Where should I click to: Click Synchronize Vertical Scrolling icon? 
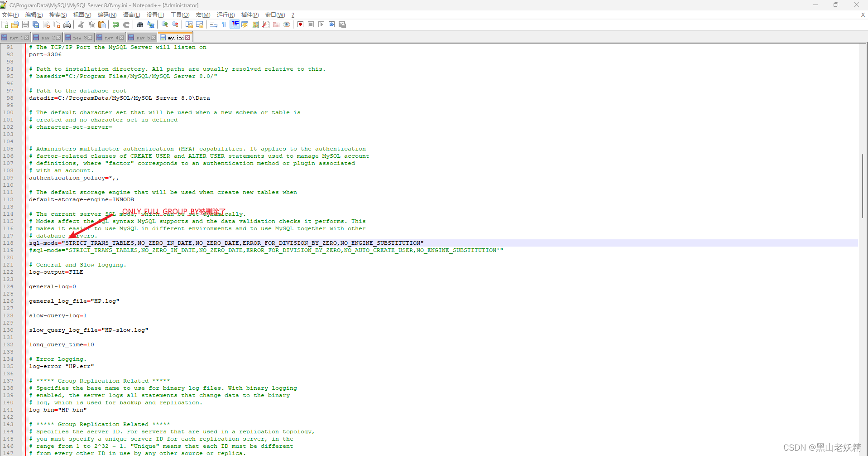pos(189,24)
